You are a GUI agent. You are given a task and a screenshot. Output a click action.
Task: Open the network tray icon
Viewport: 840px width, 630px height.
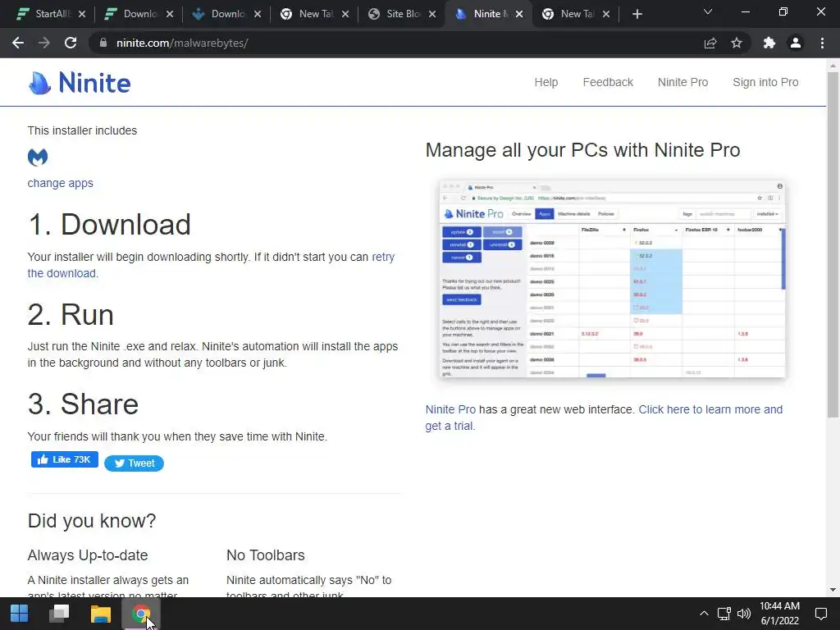click(724, 614)
